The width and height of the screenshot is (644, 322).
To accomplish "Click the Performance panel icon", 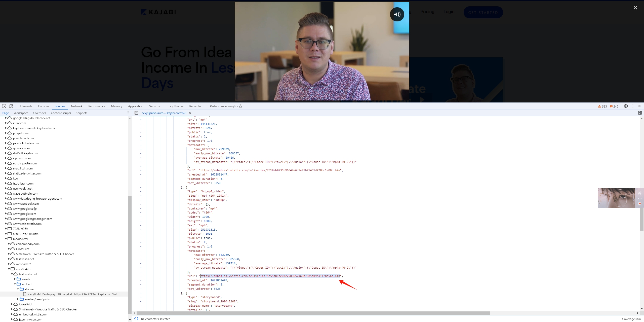I will (x=97, y=106).
